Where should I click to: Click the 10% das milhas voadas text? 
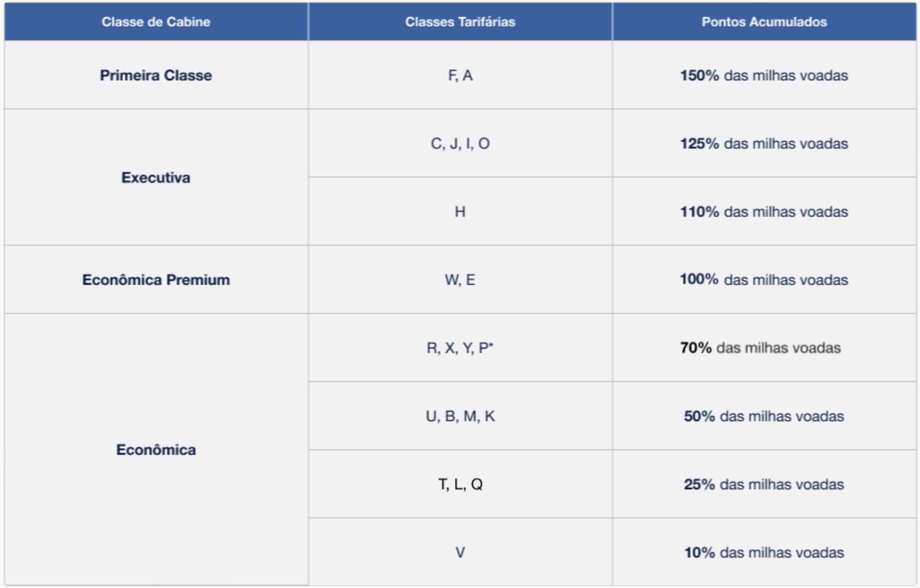pyautogui.click(x=764, y=553)
